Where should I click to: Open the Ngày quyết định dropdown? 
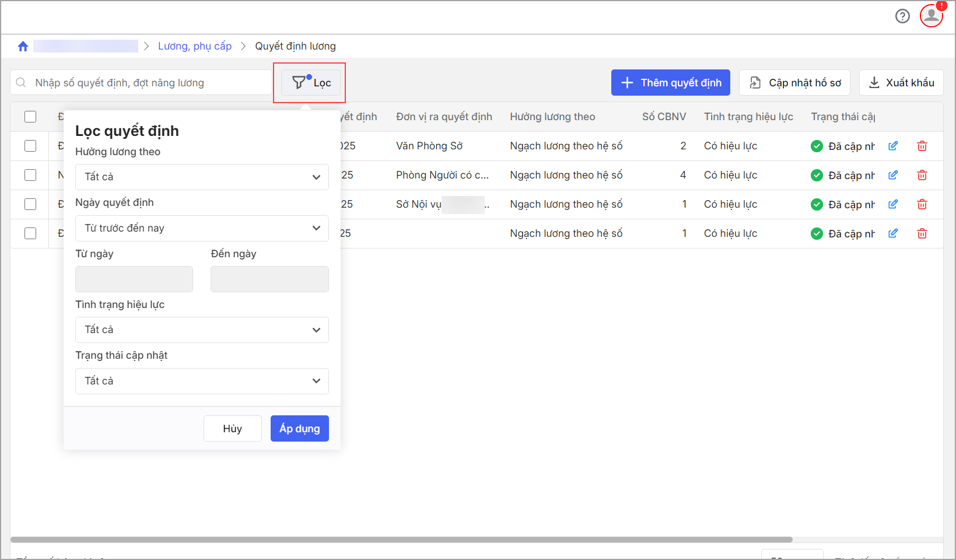202,228
